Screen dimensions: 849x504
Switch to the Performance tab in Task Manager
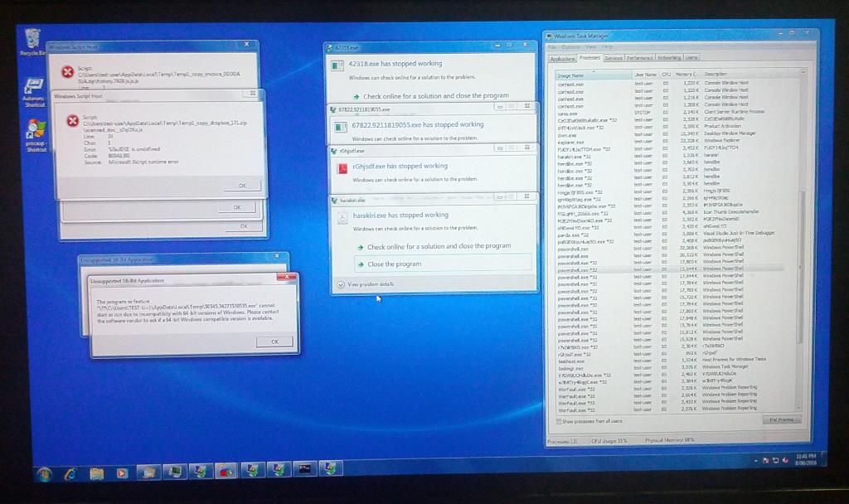tap(639, 58)
